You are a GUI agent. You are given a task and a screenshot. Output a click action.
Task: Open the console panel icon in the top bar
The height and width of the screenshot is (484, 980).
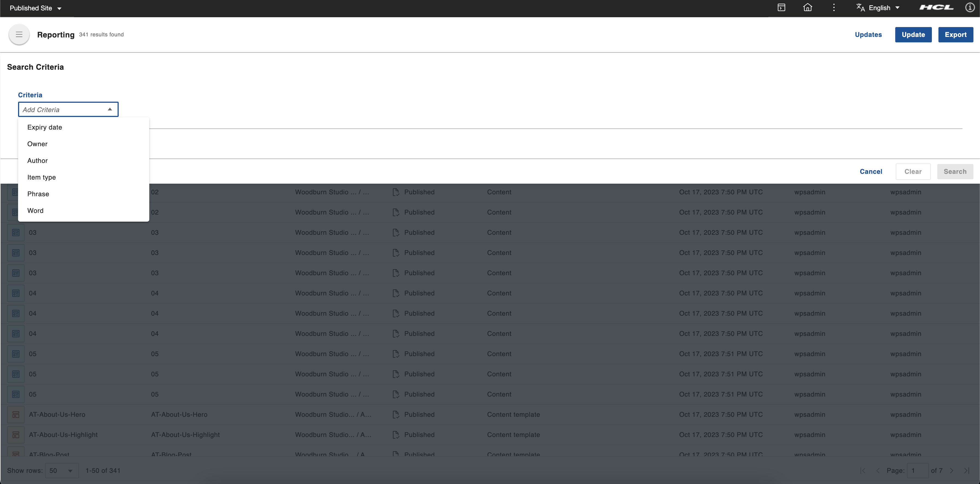[781, 8]
